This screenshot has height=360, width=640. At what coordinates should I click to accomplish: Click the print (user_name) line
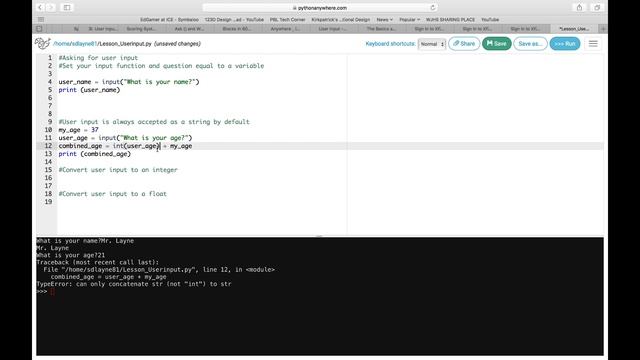tap(89, 90)
